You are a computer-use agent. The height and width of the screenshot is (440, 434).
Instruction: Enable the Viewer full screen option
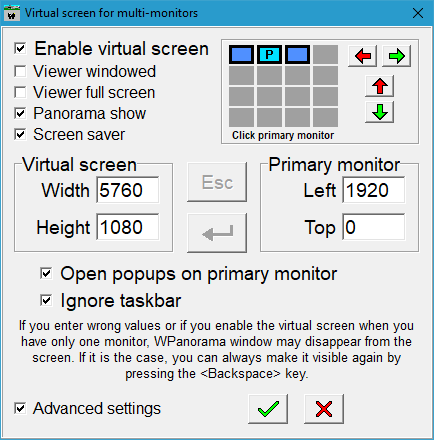point(20,92)
